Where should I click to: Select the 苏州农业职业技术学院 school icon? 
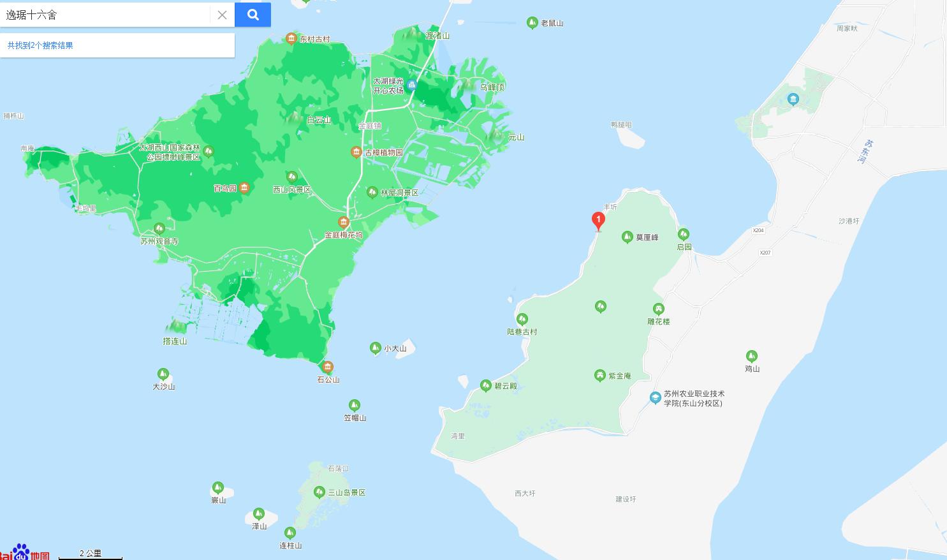coord(656,397)
